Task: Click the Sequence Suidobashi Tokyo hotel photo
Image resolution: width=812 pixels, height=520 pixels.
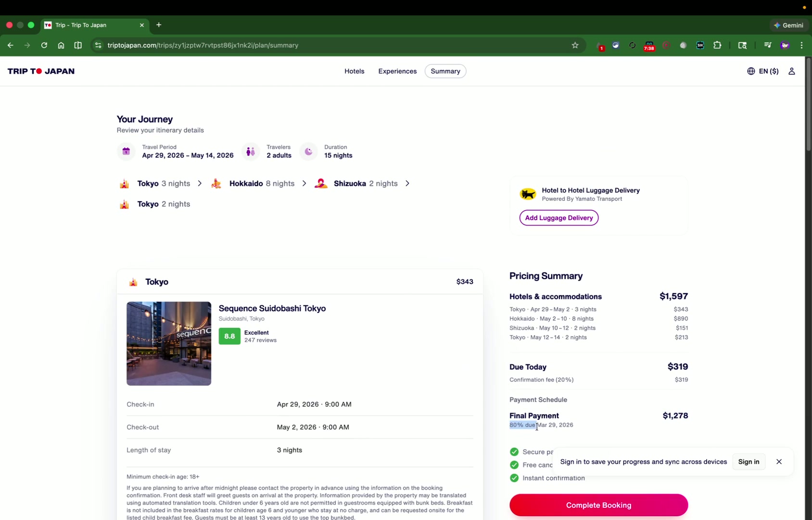Action: click(169, 343)
